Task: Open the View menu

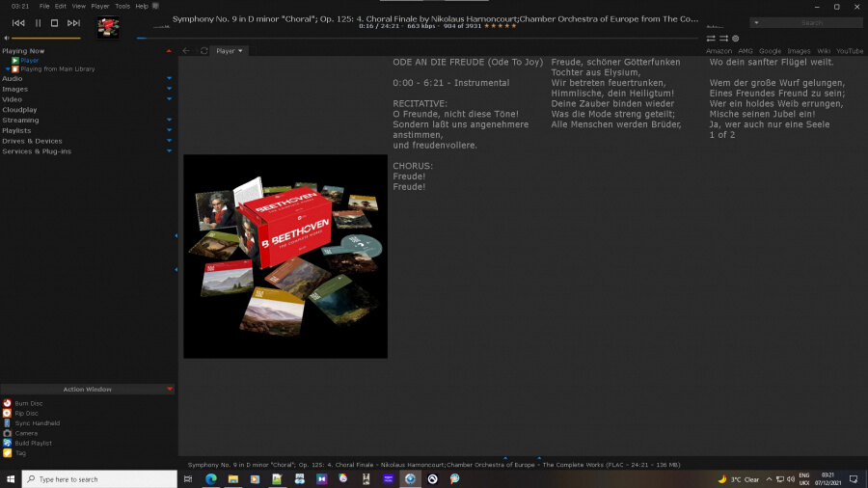Action: 79,6
